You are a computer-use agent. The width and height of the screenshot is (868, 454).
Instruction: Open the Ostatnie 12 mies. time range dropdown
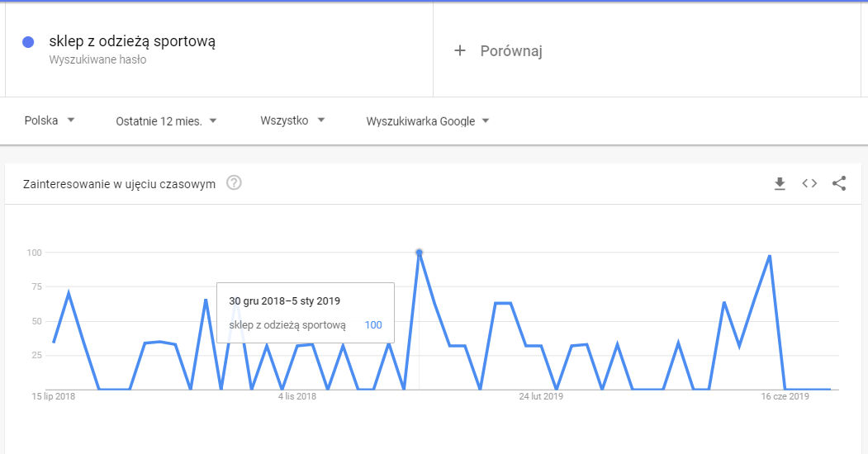[166, 121]
